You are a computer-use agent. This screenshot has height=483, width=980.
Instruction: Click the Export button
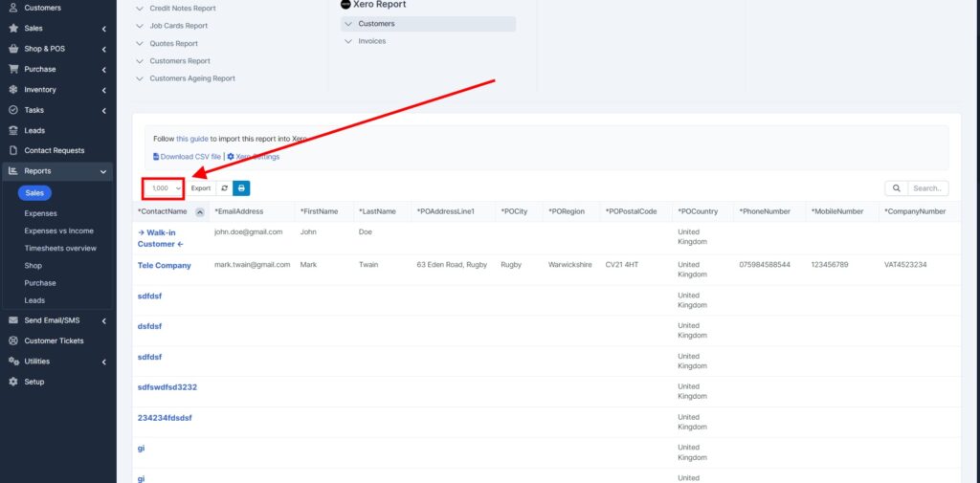point(201,188)
